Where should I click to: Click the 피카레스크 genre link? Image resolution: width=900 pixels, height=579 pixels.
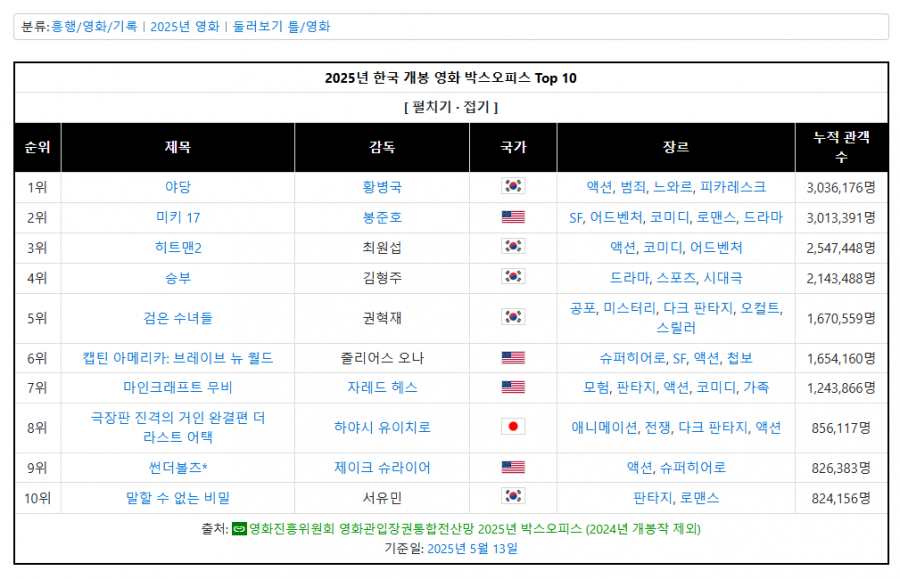(x=733, y=187)
